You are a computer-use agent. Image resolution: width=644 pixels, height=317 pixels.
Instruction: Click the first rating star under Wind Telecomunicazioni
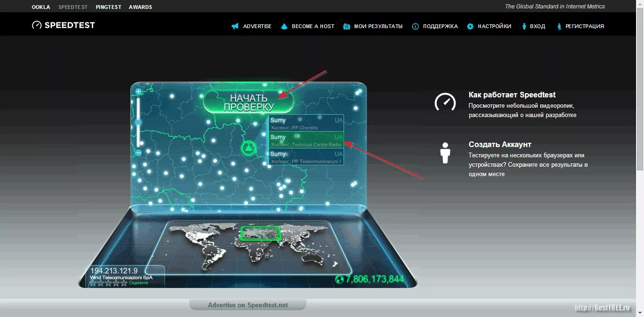pyautogui.click(x=93, y=283)
